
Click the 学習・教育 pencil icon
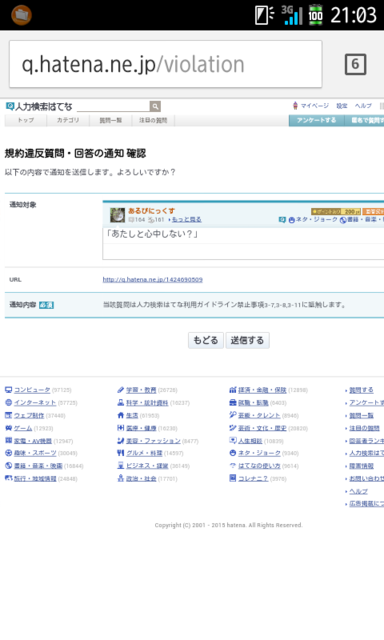pos(120,390)
